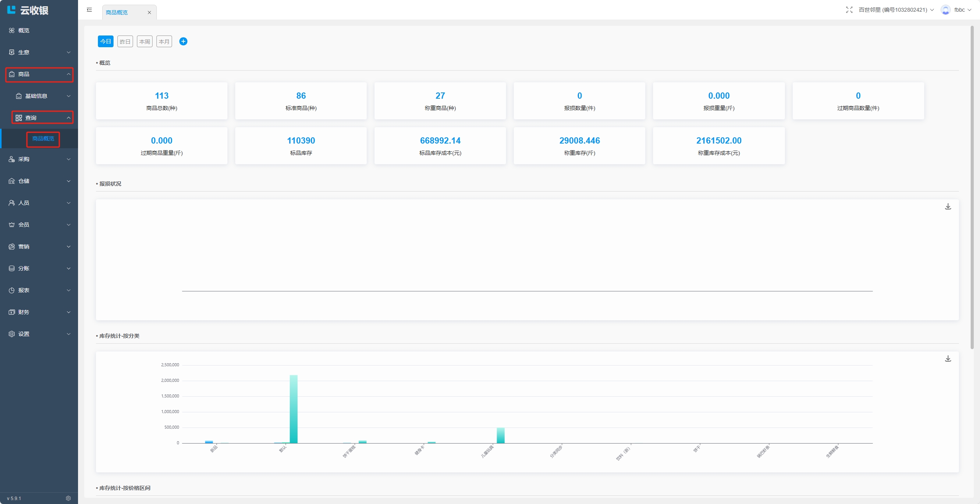Click the blue plus add-date icon

pyautogui.click(x=183, y=41)
